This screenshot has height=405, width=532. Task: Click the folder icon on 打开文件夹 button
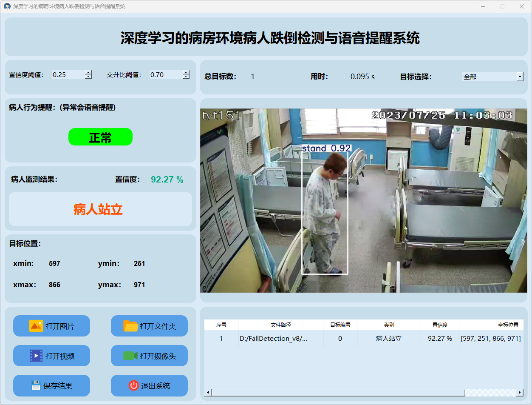coord(130,326)
